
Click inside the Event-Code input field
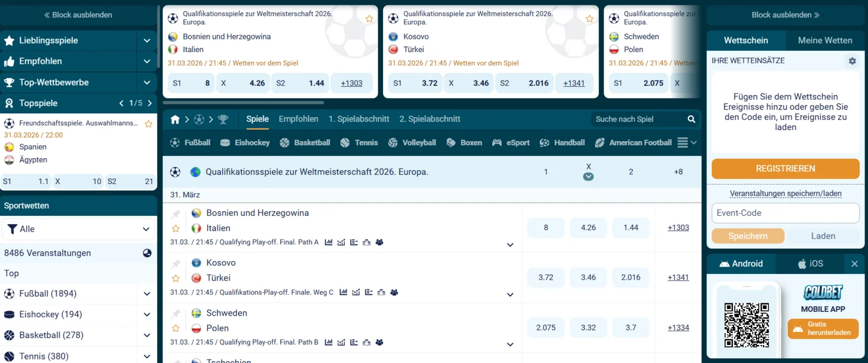coord(785,212)
